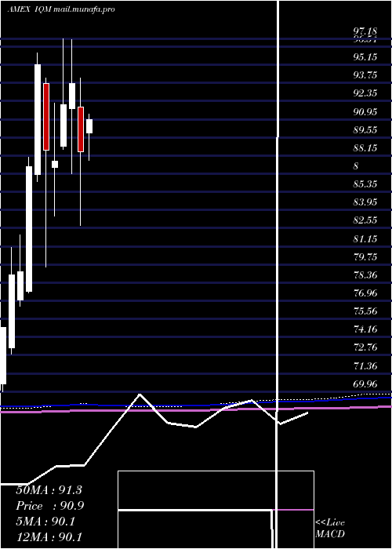Select the 85.35 price level label
This screenshot has width=392, height=549.
pyautogui.click(x=365, y=184)
